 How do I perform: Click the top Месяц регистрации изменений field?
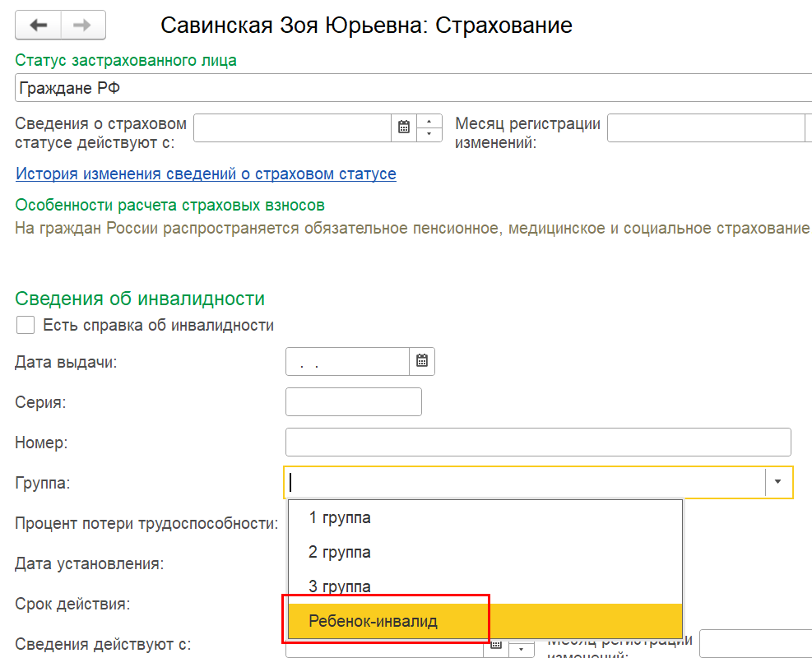tap(705, 127)
